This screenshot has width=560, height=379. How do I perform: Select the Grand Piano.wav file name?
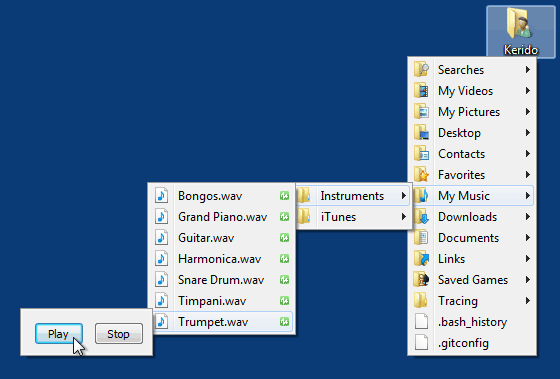coord(222,217)
